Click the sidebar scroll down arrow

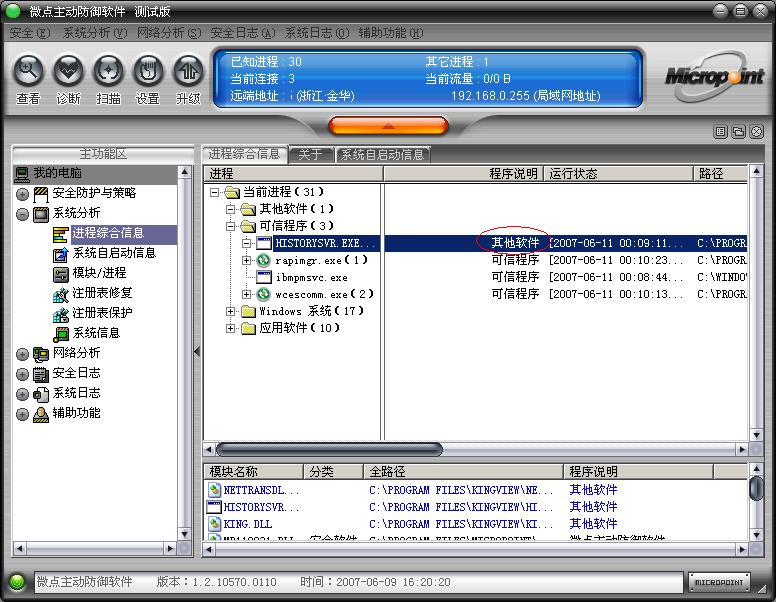click(185, 534)
